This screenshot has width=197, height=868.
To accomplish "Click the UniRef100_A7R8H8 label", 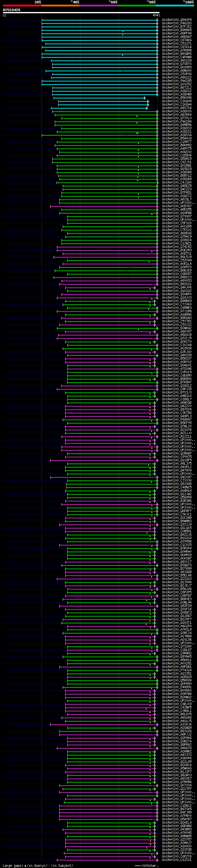I will coord(177,50).
